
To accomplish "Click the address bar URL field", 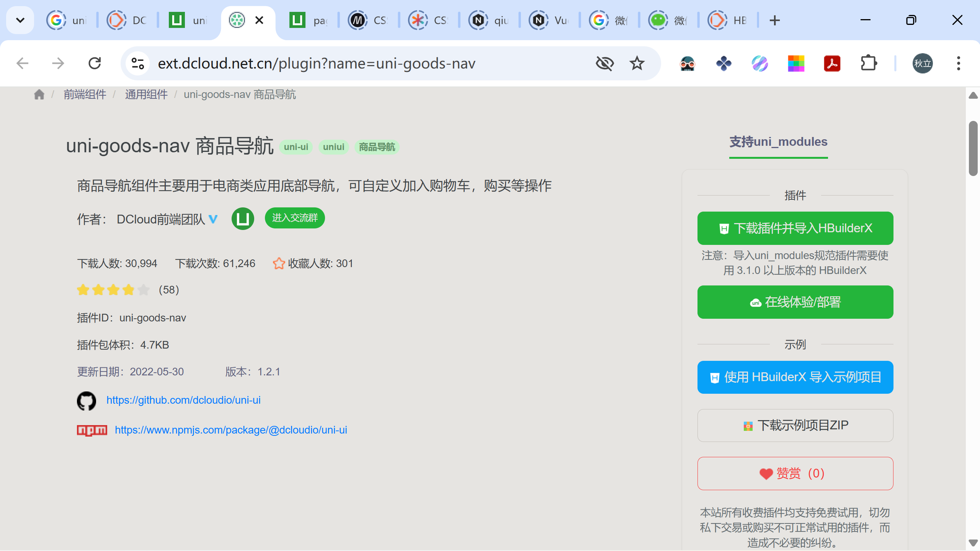I will click(x=316, y=64).
